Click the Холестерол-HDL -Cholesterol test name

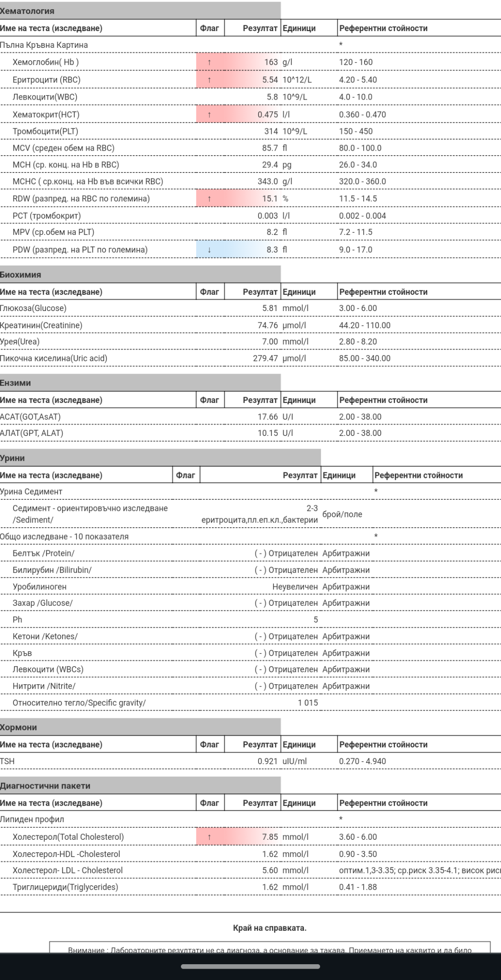click(x=67, y=855)
